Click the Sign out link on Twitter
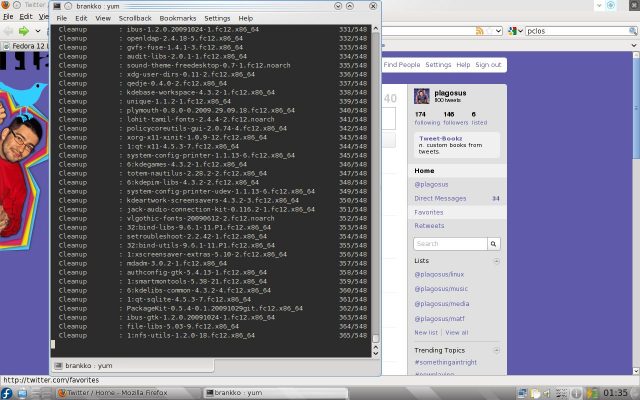The image size is (640, 400). tap(488, 65)
